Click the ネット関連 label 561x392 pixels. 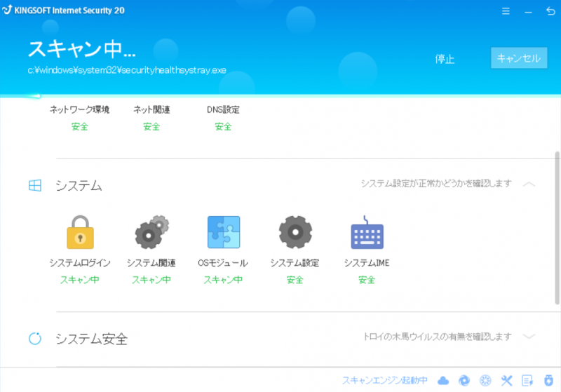tap(151, 109)
